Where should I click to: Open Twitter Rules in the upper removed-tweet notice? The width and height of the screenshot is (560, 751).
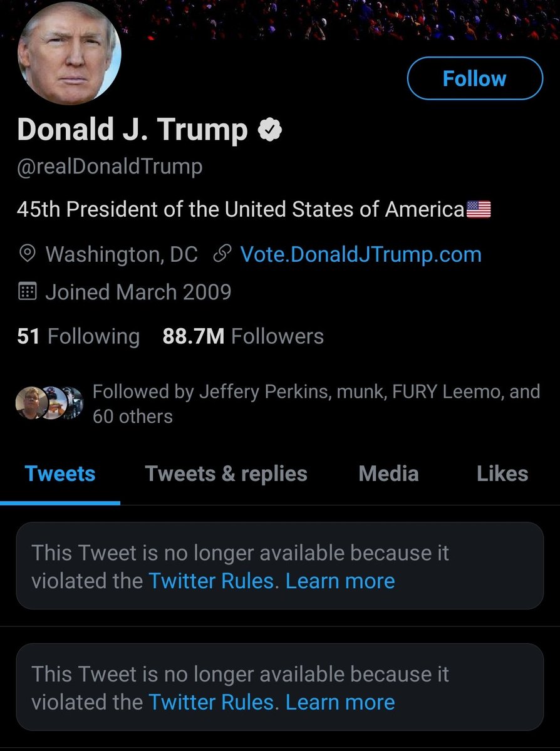(211, 581)
